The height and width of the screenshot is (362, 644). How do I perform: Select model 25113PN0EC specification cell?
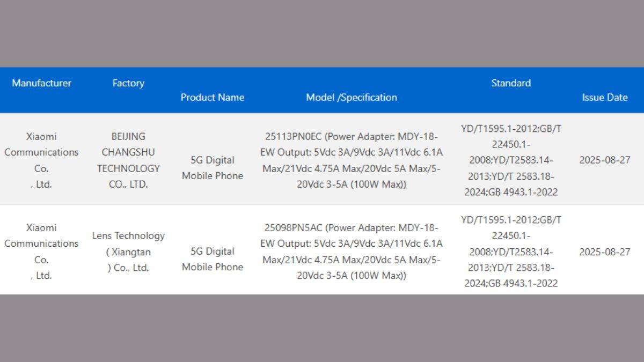coord(352,160)
